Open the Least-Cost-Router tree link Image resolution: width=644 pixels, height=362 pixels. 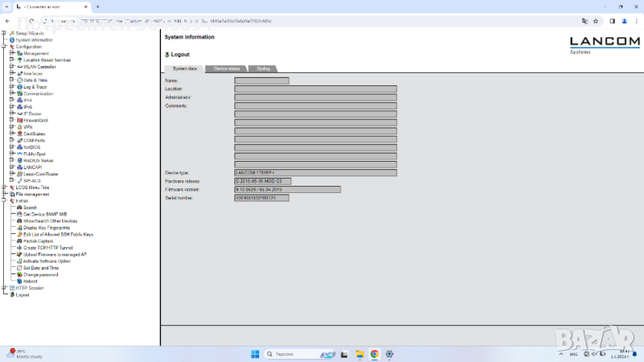point(41,174)
